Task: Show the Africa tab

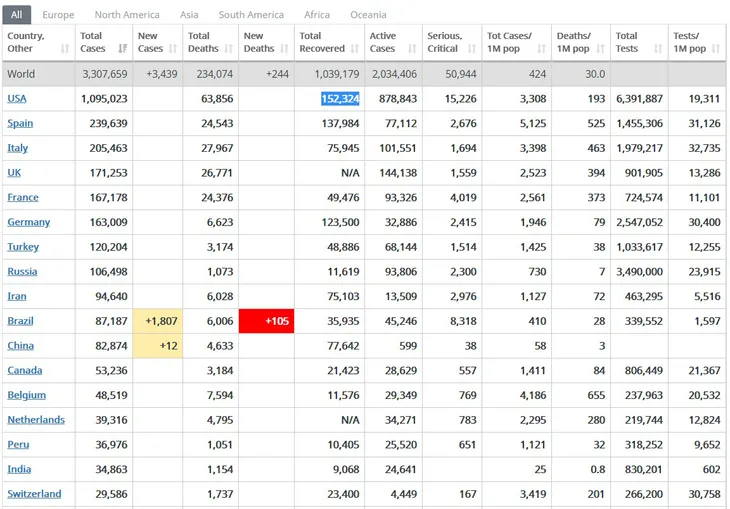Action: pos(317,14)
